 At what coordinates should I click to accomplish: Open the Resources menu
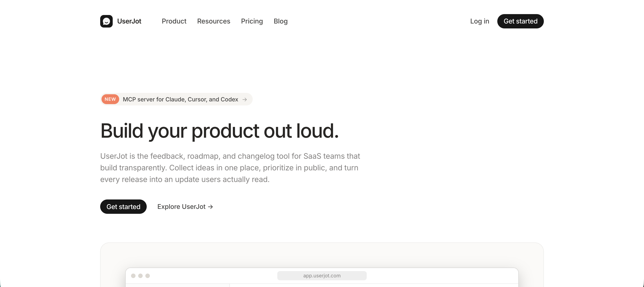click(214, 21)
